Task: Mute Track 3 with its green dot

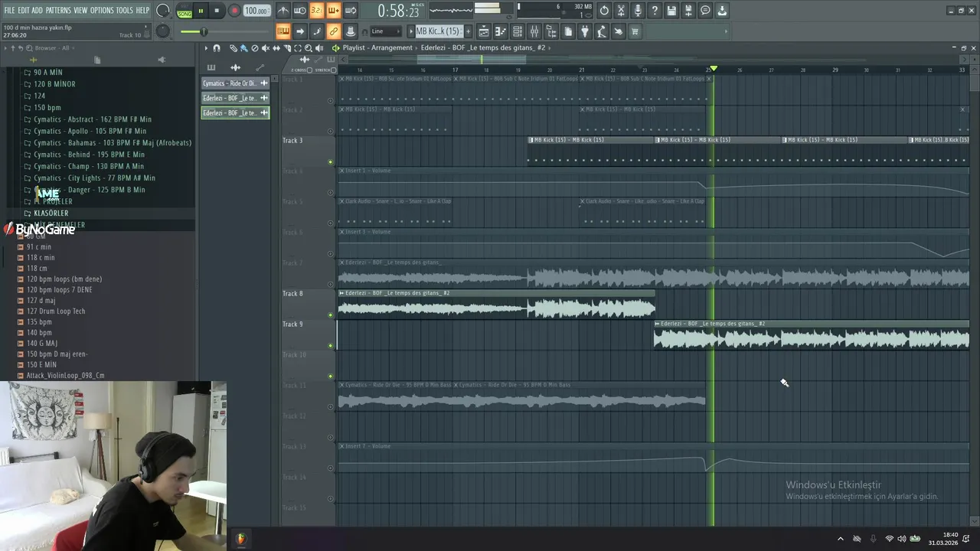Action: coord(331,161)
